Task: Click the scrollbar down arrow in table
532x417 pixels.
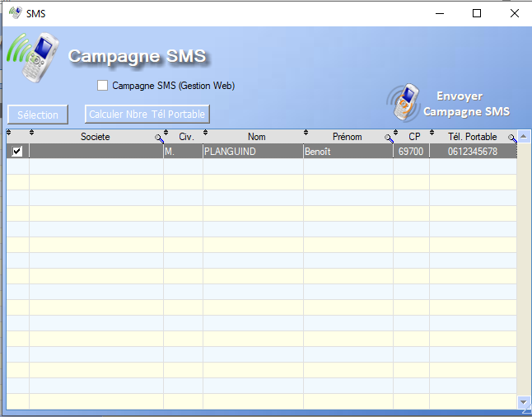Action: (x=525, y=401)
